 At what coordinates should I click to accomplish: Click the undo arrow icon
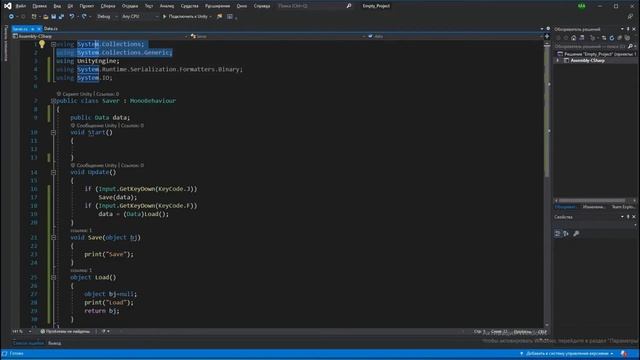[72, 17]
